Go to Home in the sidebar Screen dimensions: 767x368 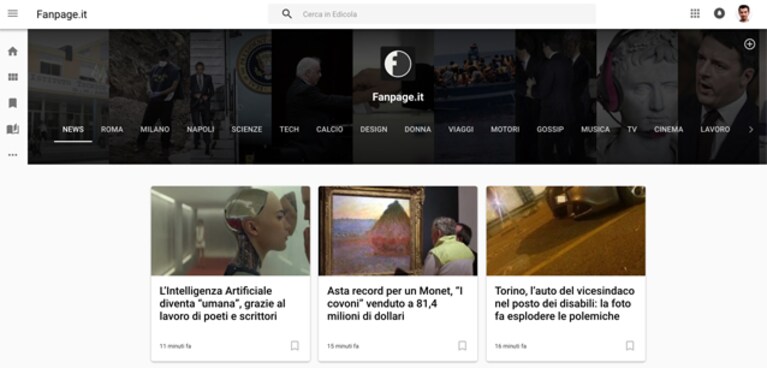click(x=13, y=51)
